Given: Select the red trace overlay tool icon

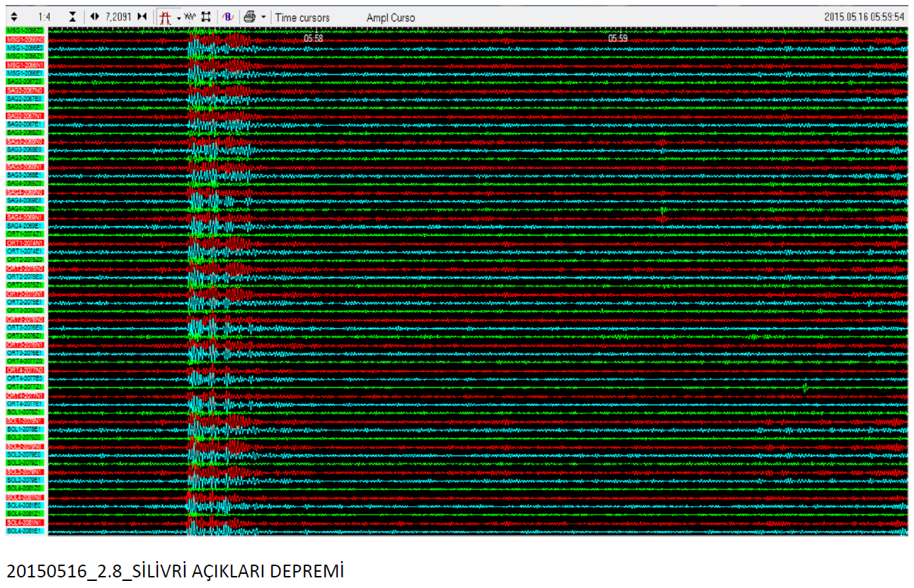Looking at the screenshot, I should point(166,17).
